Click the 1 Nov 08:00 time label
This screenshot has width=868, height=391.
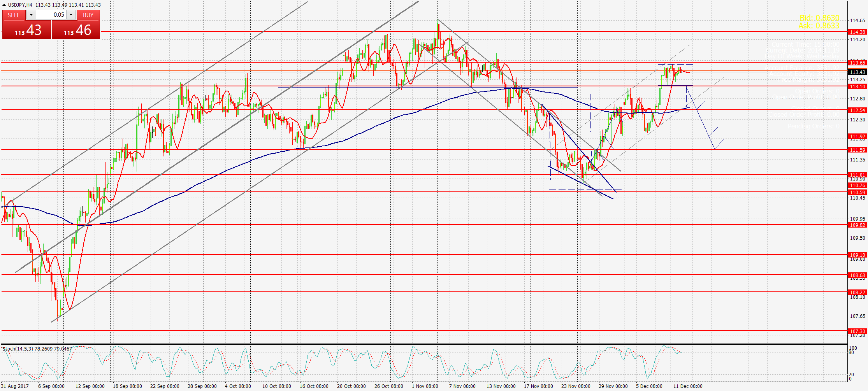coord(425,386)
